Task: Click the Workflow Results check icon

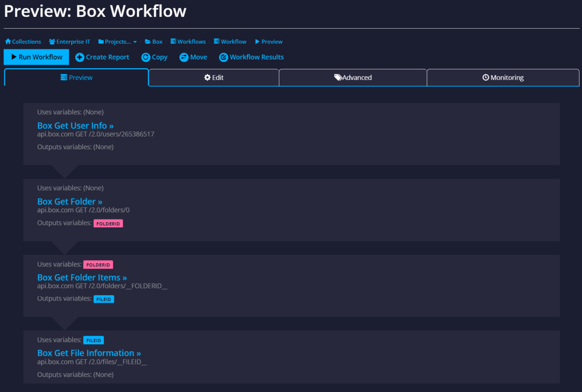Action: click(x=224, y=57)
